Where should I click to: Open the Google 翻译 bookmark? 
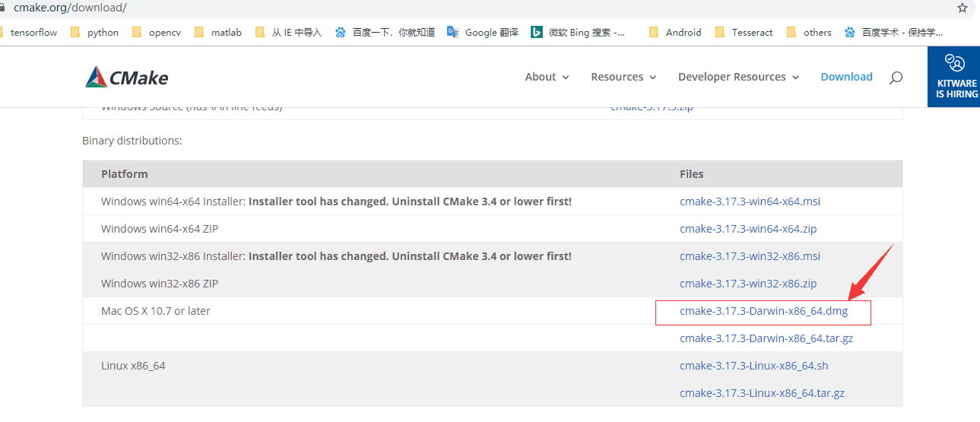[x=483, y=32]
